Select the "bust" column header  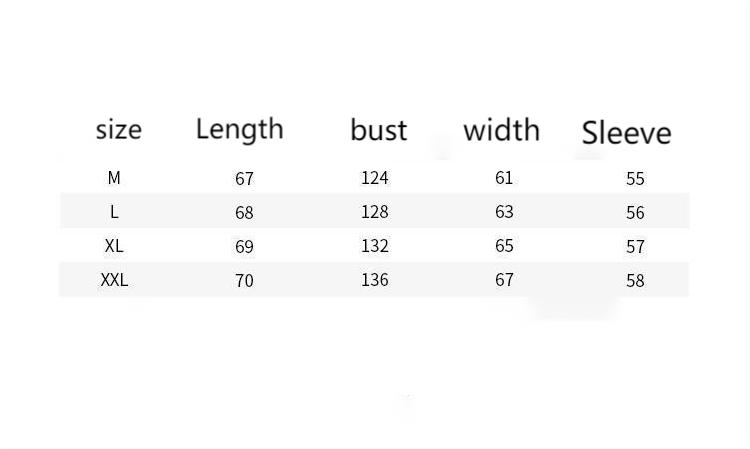[378, 130]
